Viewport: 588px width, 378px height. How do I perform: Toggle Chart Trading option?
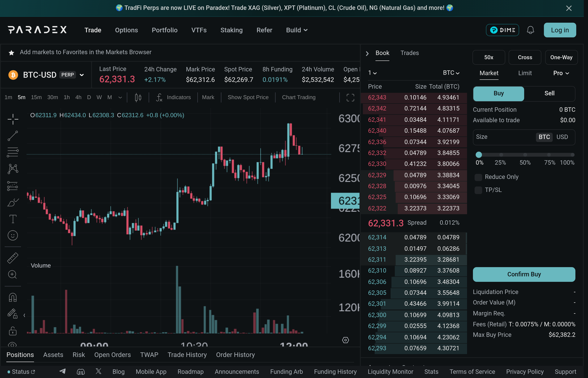click(299, 97)
